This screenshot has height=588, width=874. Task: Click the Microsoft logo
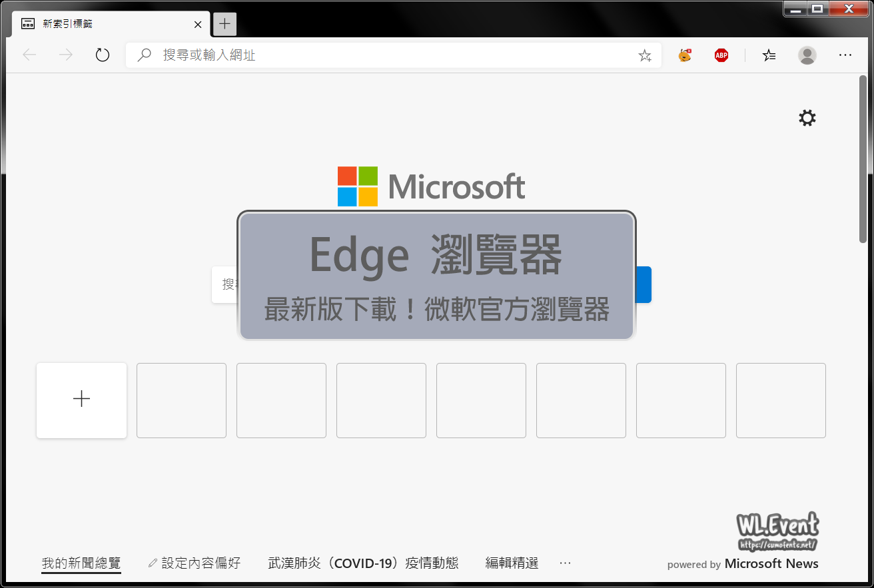pyautogui.click(x=431, y=186)
